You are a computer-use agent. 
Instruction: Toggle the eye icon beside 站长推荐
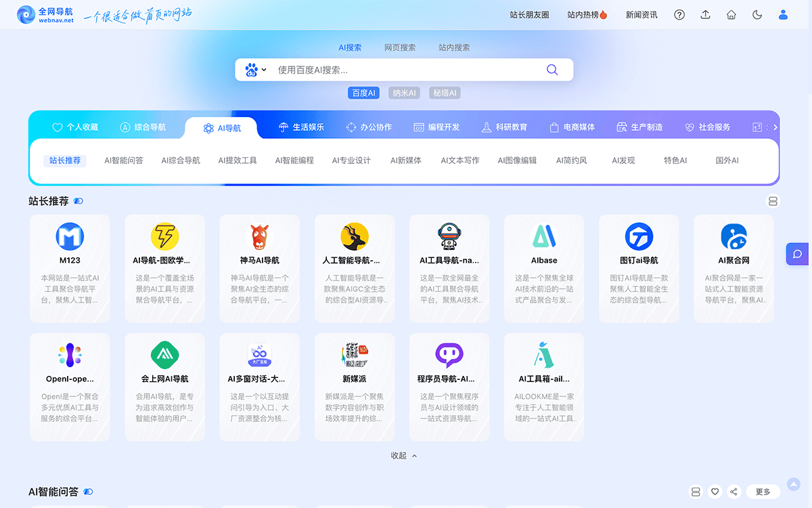(78, 201)
